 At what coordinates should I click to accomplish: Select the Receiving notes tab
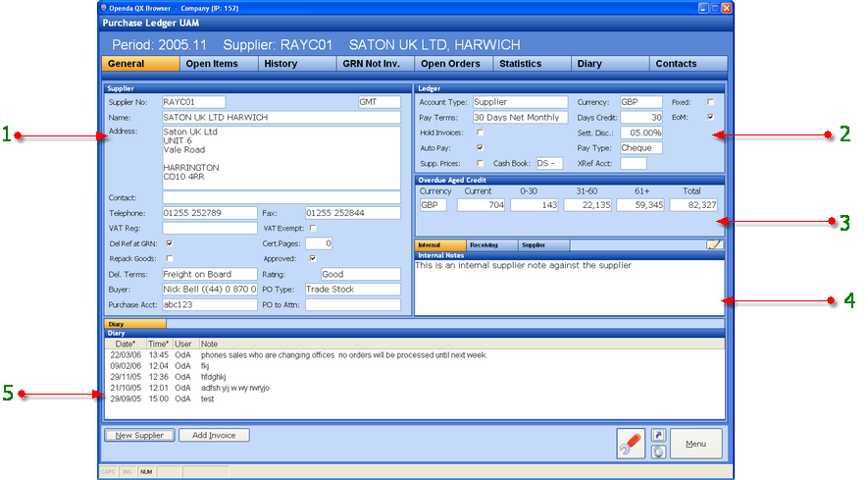tap(492, 245)
